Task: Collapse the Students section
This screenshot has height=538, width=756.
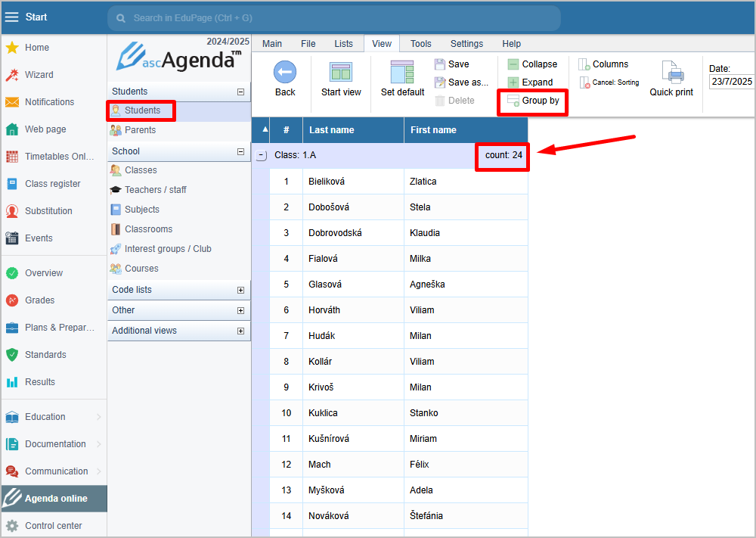Action: click(240, 92)
